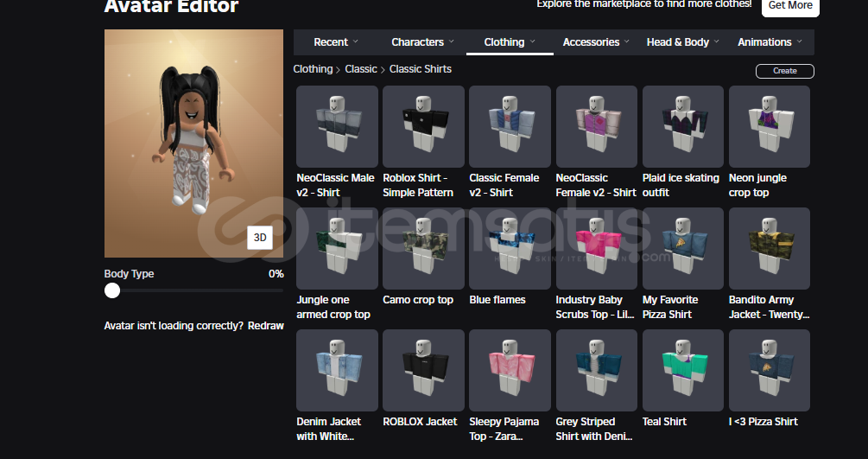This screenshot has height=459, width=868.
Task: Click the Camo crop top item name
Action: pos(418,300)
